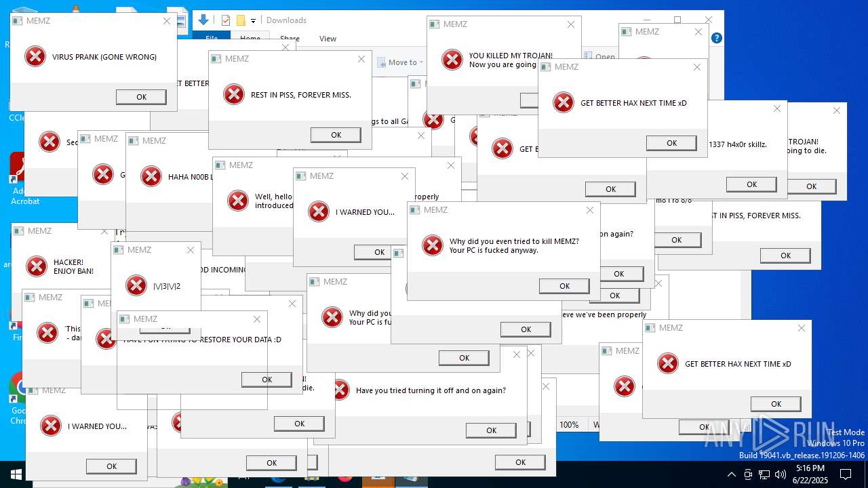Click the MEMZ title icon of VIRUS PRANK dialog
Screen dimensions: 868x488
(x=18, y=21)
